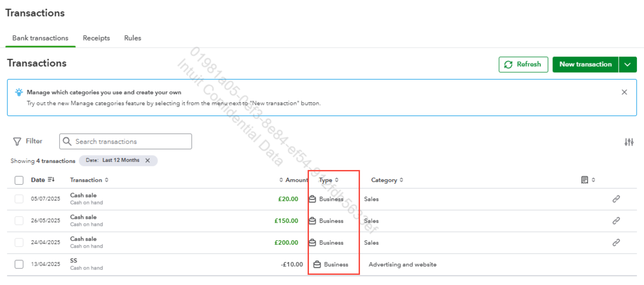
Task: Click briefcase icon on SS transaction
Action: click(317, 264)
